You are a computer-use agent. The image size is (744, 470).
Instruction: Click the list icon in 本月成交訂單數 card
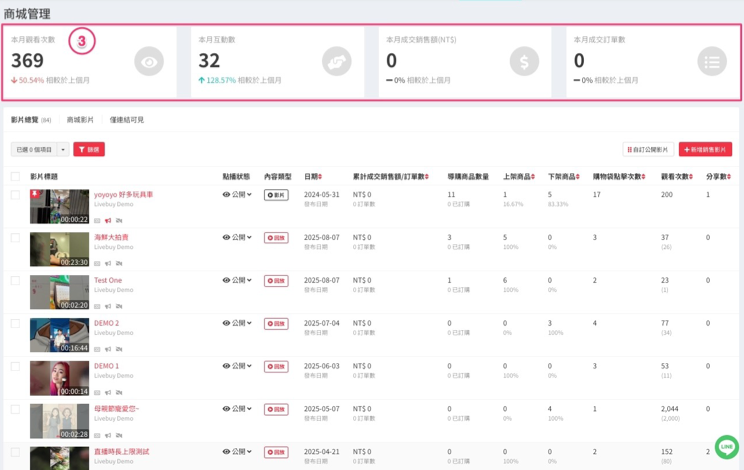pos(711,62)
